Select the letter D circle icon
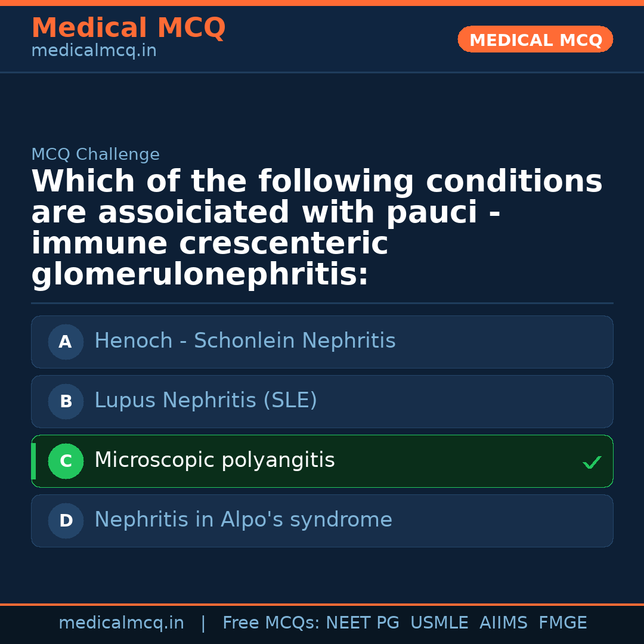 (66, 521)
